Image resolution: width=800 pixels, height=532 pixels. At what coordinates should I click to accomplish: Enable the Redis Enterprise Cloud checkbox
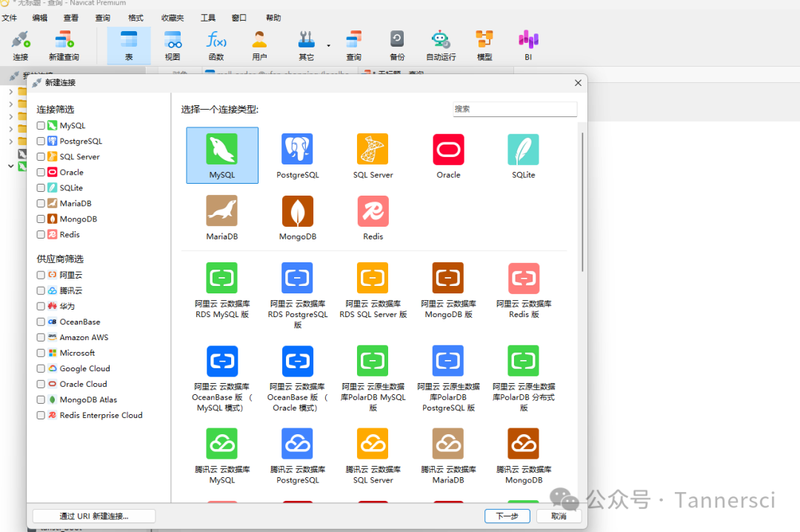click(41, 415)
